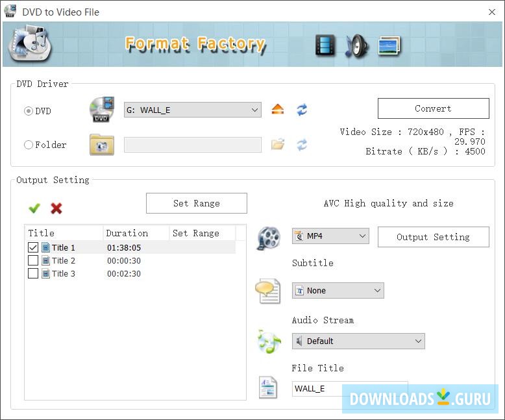Eject the DVD drive
The height and width of the screenshot is (420, 505).
point(278,110)
